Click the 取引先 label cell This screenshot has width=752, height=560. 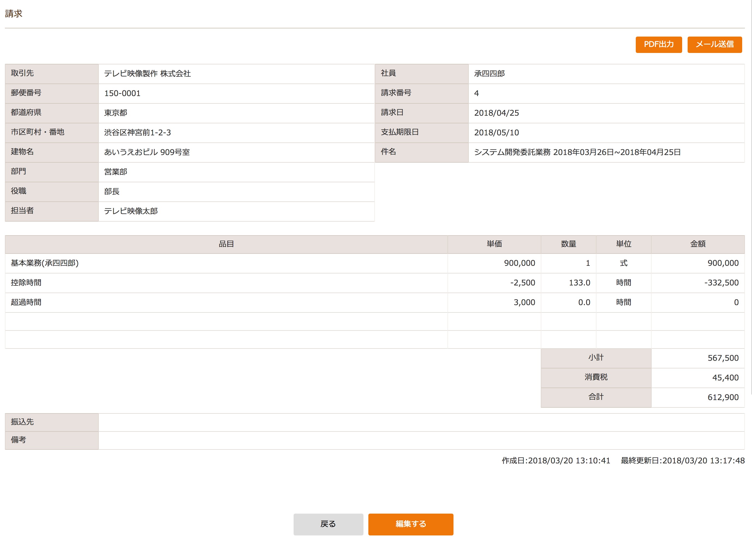52,74
